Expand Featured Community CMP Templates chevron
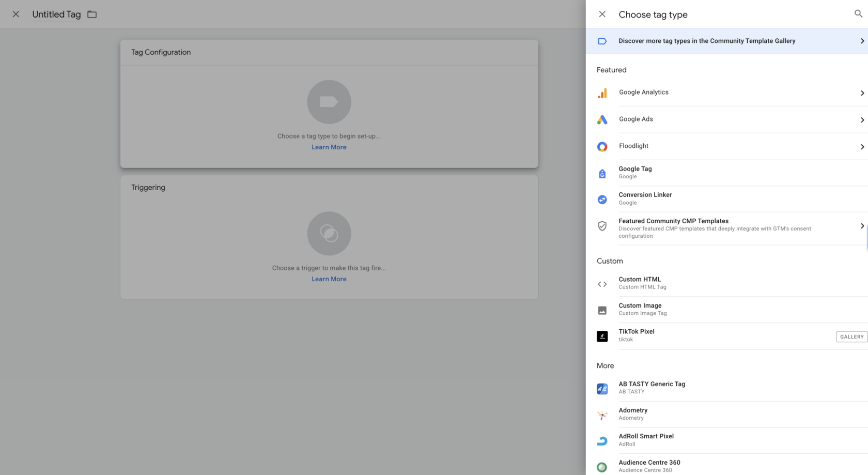The width and height of the screenshot is (868, 475). (862, 226)
